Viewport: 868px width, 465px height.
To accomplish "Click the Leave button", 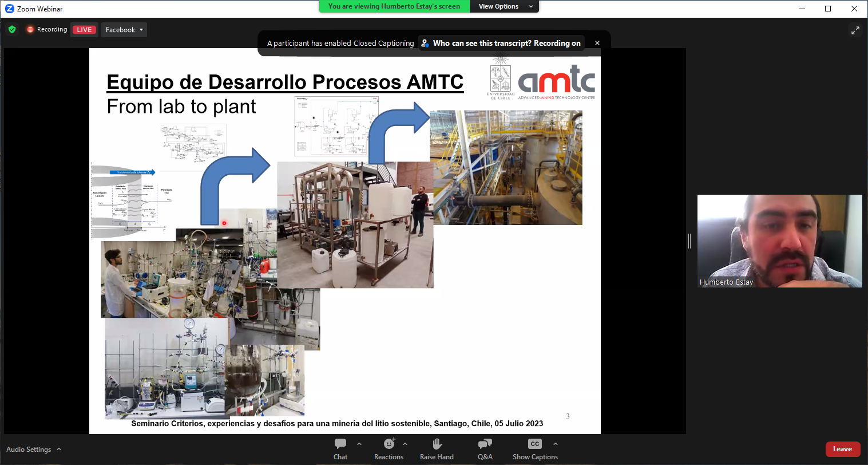I will point(842,449).
